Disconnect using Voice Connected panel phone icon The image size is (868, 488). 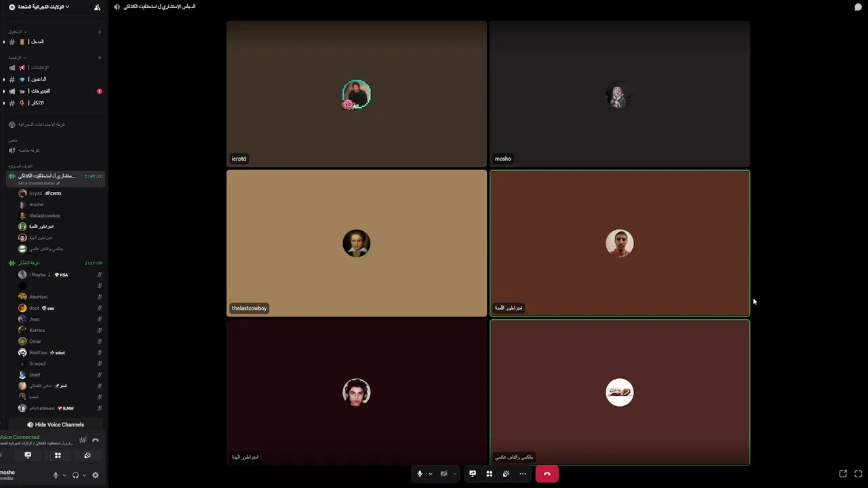(x=96, y=440)
